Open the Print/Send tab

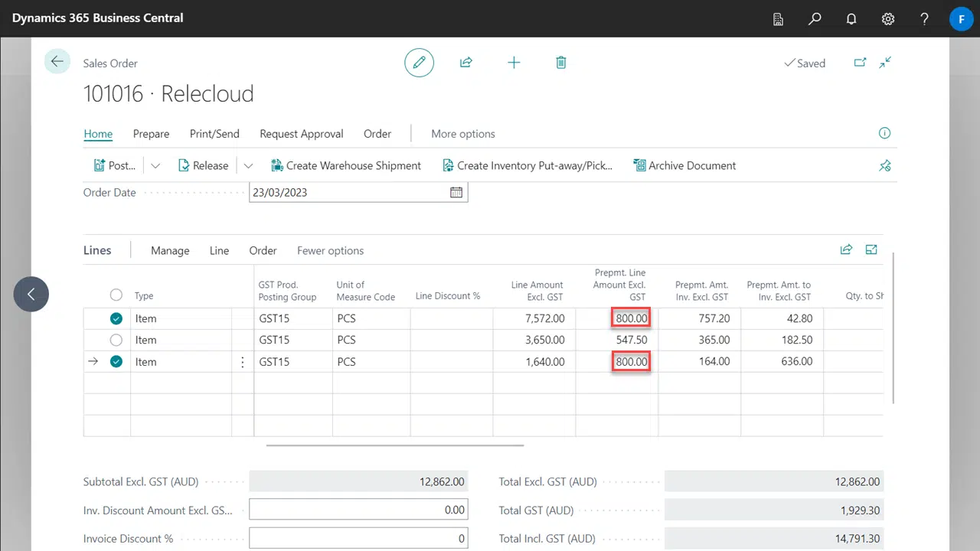coord(214,133)
